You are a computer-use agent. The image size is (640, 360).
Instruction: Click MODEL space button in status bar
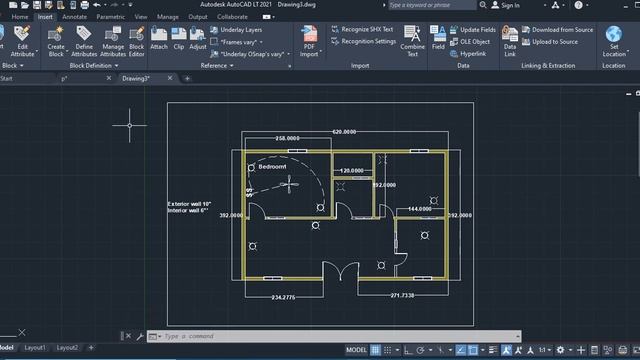356,350
